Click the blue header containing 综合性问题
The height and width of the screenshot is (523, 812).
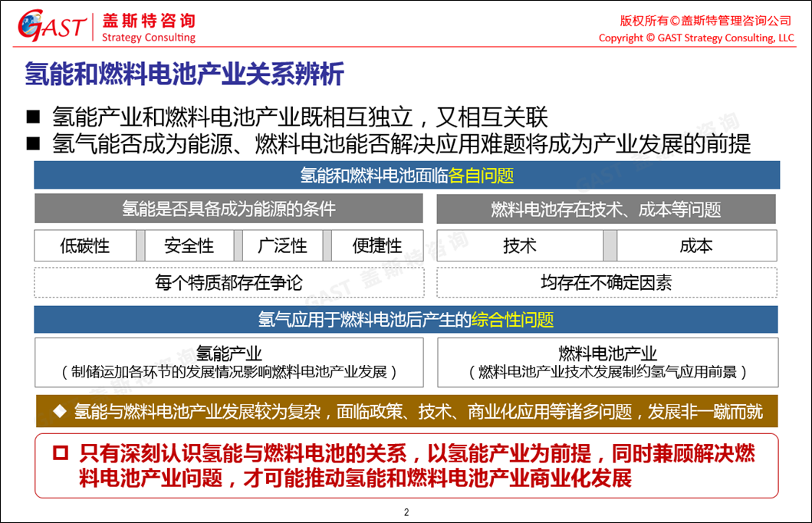point(406,319)
